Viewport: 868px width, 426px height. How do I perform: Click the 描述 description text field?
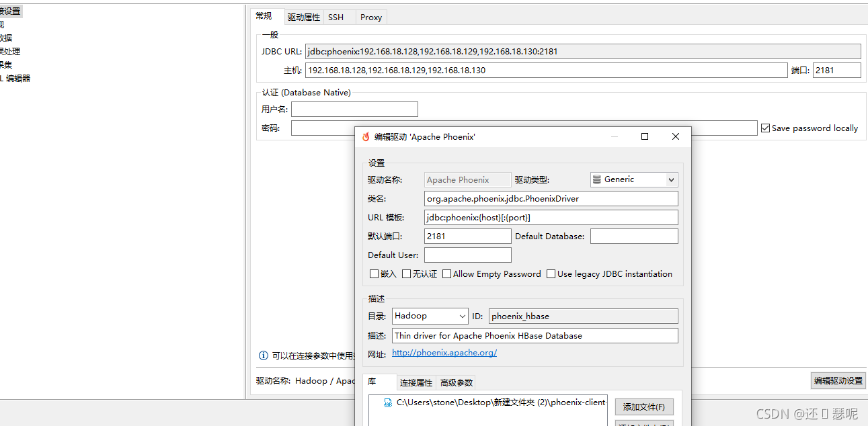[x=535, y=335]
